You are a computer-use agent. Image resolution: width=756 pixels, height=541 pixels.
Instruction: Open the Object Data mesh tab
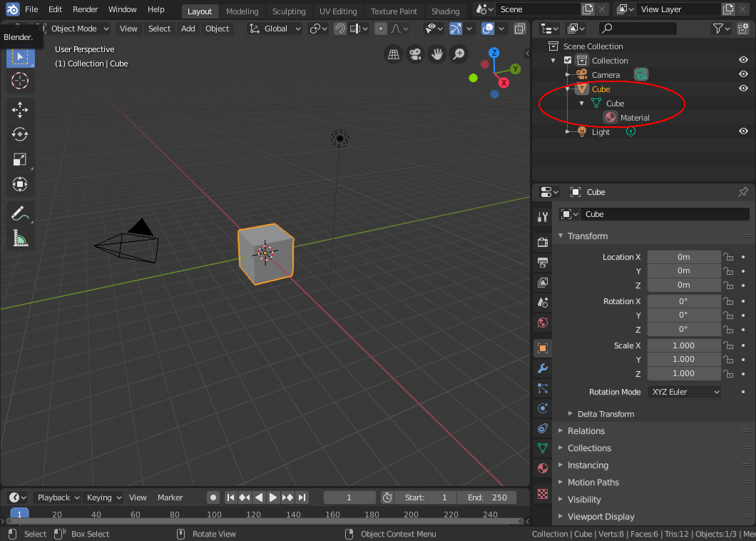(x=543, y=448)
